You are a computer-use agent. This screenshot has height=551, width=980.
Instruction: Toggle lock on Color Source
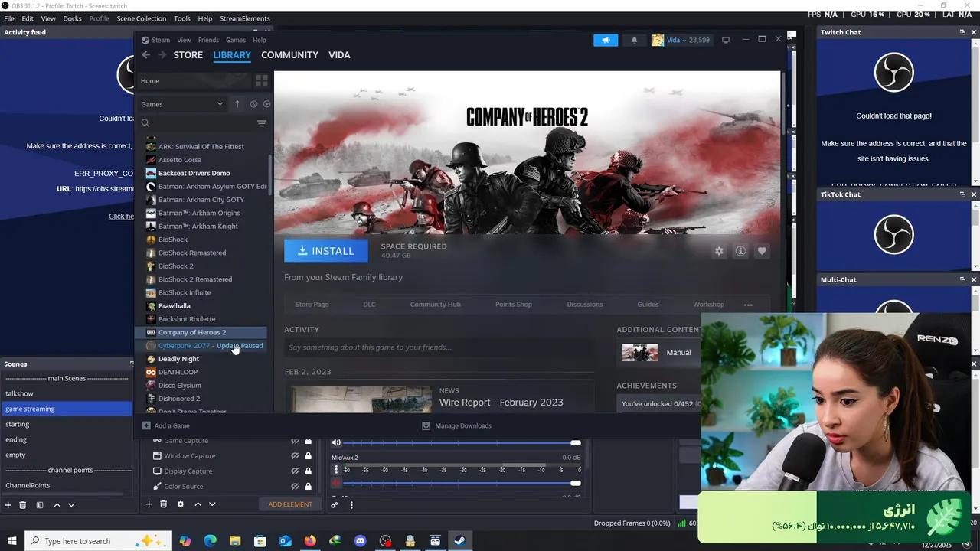point(309,487)
